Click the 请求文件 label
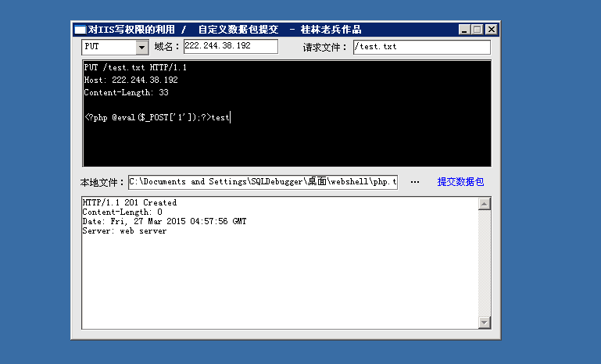601x364 pixels. pyautogui.click(x=324, y=48)
